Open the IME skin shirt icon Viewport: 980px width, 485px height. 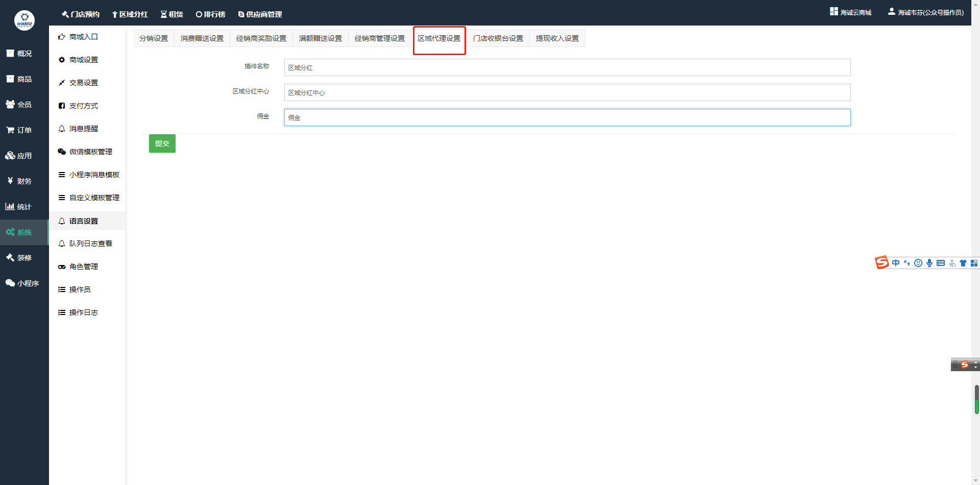(963, 263)
